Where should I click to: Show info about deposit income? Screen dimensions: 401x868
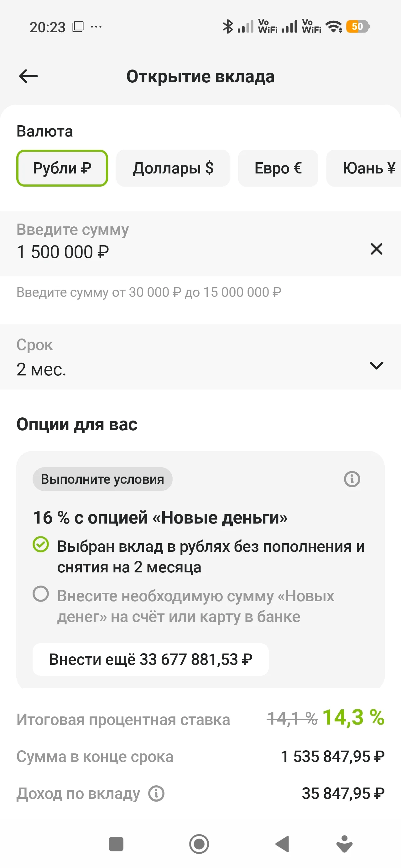157,793
